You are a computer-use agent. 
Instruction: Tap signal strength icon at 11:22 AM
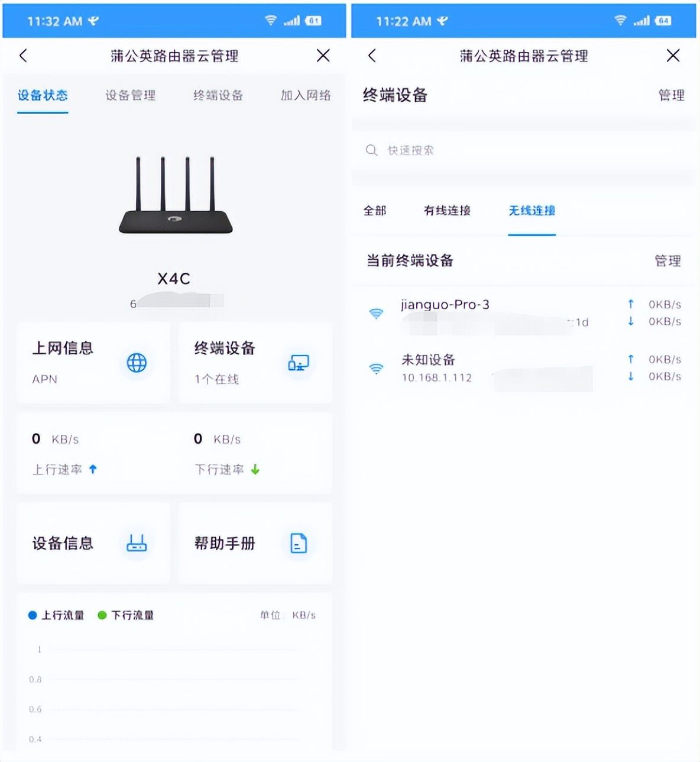tap(641, 21)
